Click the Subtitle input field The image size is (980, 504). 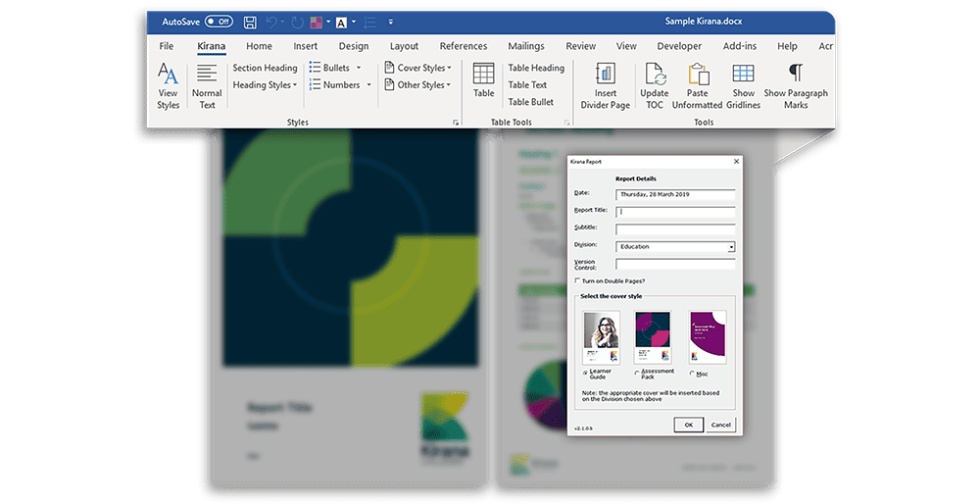[x=675, y=229]
